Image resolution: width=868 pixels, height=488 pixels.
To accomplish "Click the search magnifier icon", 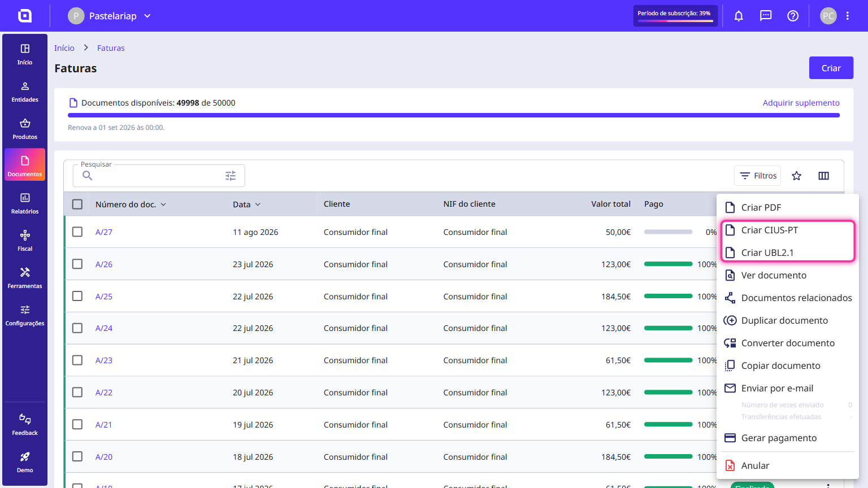I will pyautogui.click(x=88, y=176).
